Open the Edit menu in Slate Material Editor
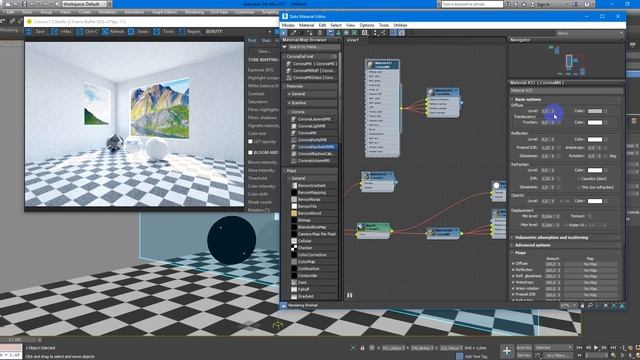Viewport: 640px width, 360px height. 322,25
